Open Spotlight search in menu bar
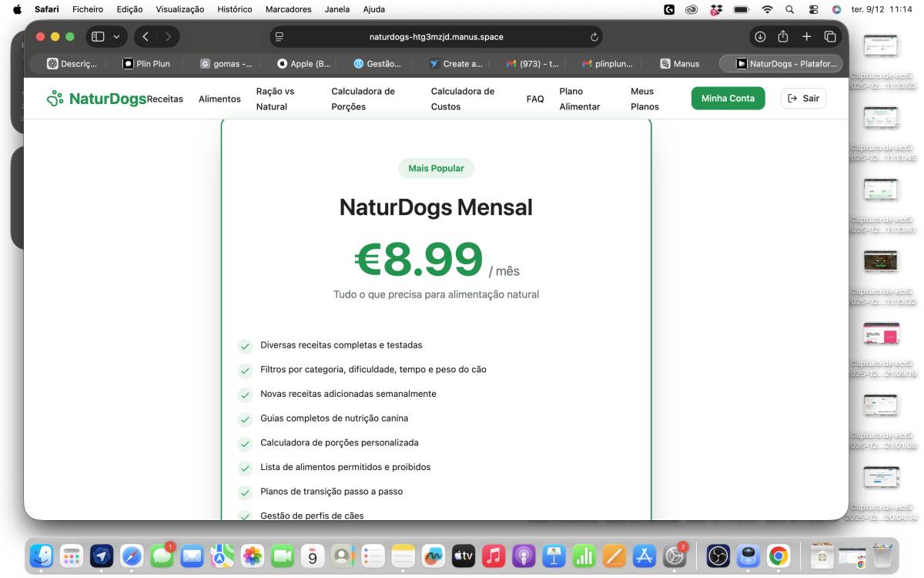 (x=789, y=9)
